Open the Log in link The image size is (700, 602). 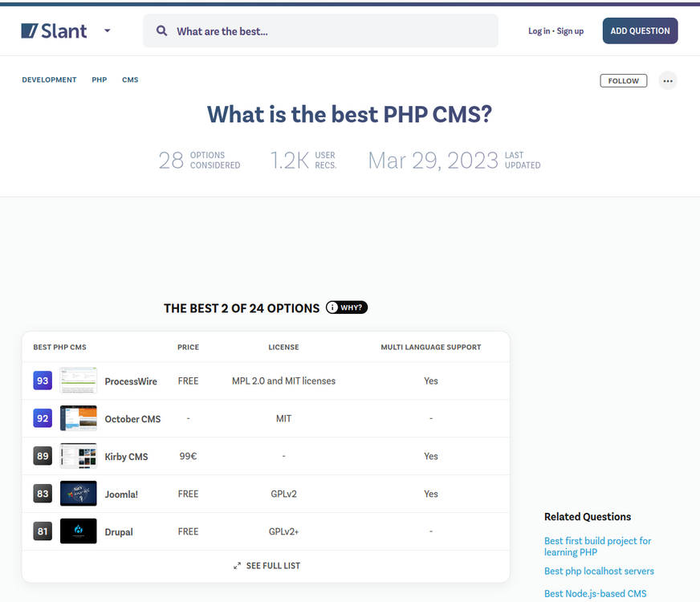click(x=539, y=31)
